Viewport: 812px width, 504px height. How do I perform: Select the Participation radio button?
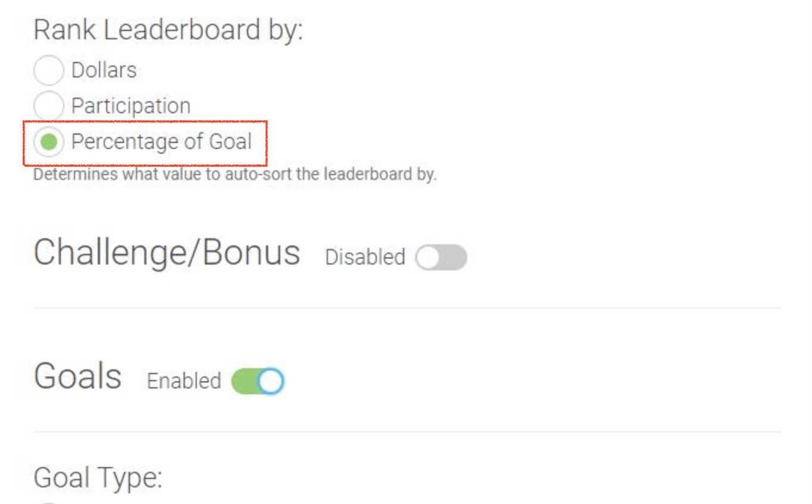[x=48, y=107]
